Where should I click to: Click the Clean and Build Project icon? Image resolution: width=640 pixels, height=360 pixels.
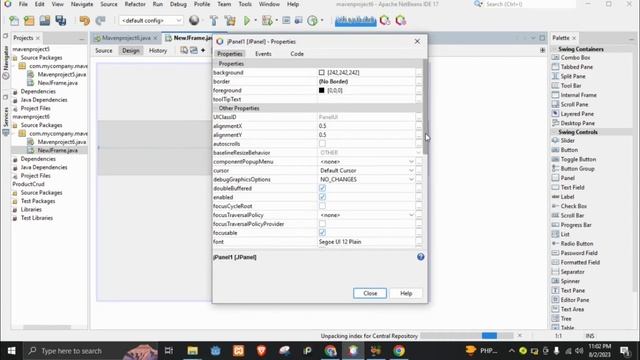[230, 20]
